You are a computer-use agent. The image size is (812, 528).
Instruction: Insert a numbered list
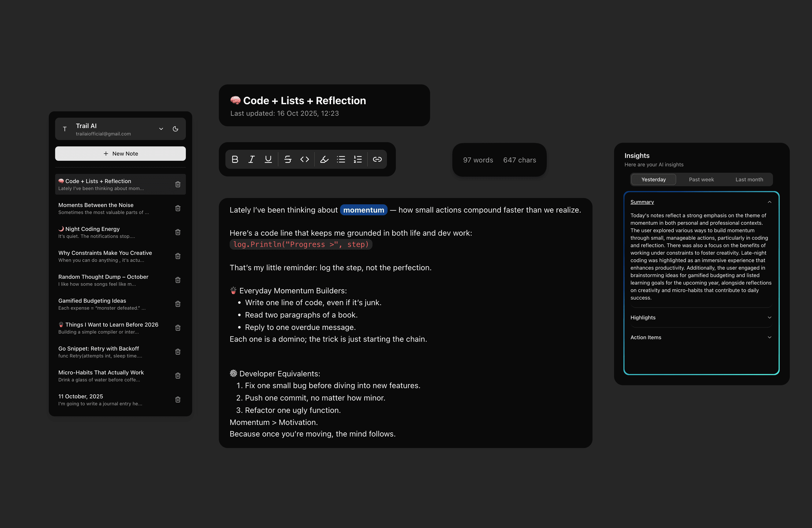358,159
